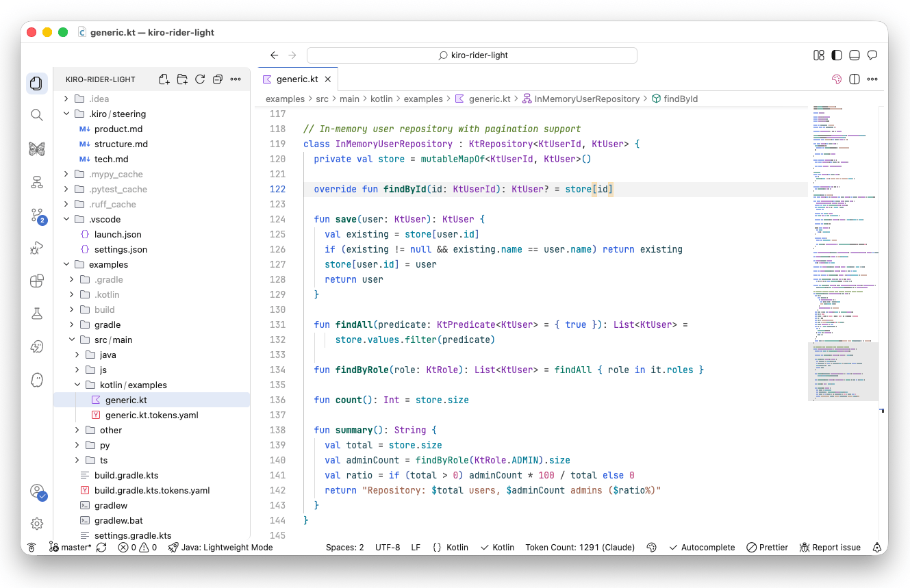Image resolution: width=910 pixels, height=588 pixels.
Task: Refresh the explorer file tree
Action: tap(200, 79)
